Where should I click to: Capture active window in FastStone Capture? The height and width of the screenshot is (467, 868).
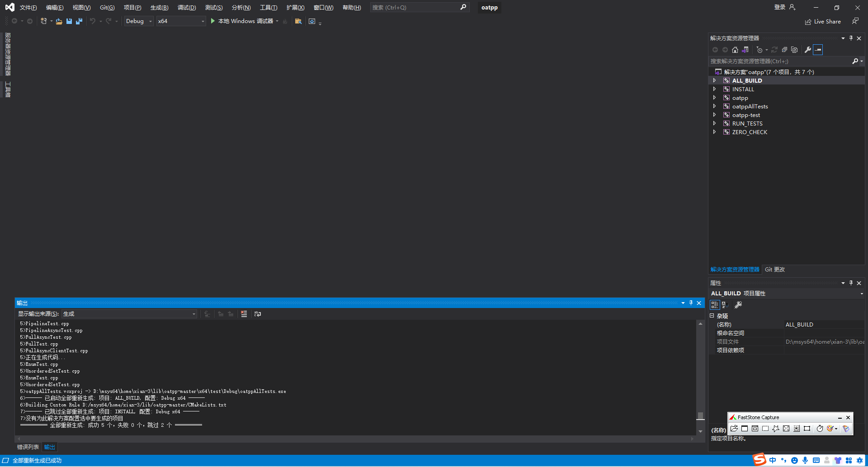pos(745,429)
